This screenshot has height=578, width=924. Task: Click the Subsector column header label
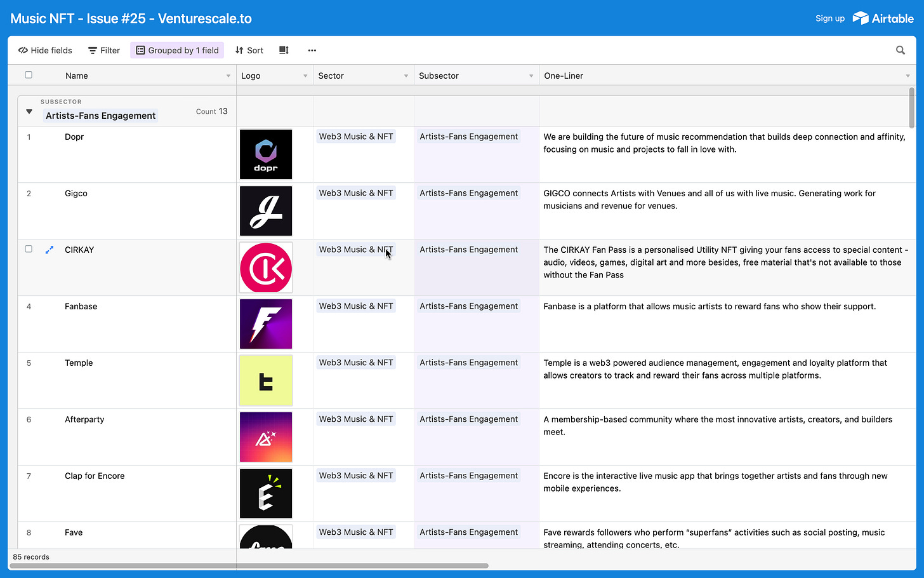[x=439, y=76]
